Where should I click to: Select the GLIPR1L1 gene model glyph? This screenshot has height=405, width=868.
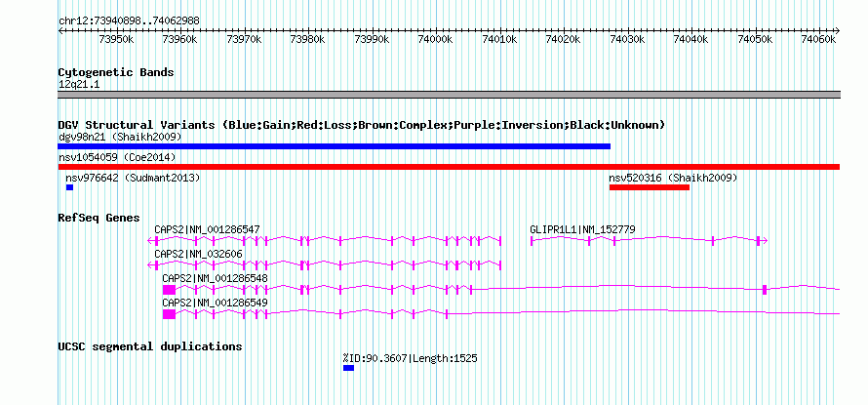649,240
